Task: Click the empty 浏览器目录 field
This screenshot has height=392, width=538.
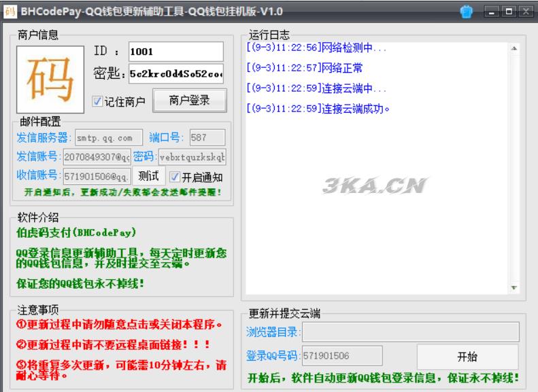Action: click(x=410, y=332)
